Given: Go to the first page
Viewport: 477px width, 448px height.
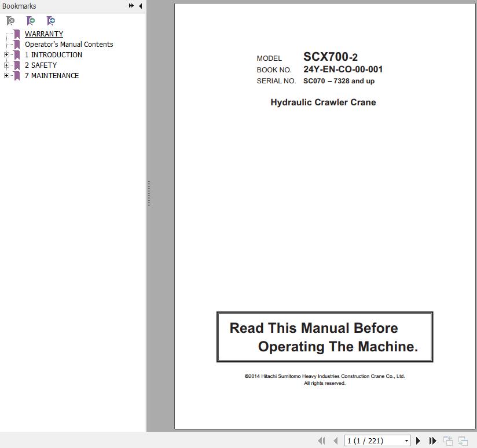Looking at the screenshot, I should click(x=321, y=440).
